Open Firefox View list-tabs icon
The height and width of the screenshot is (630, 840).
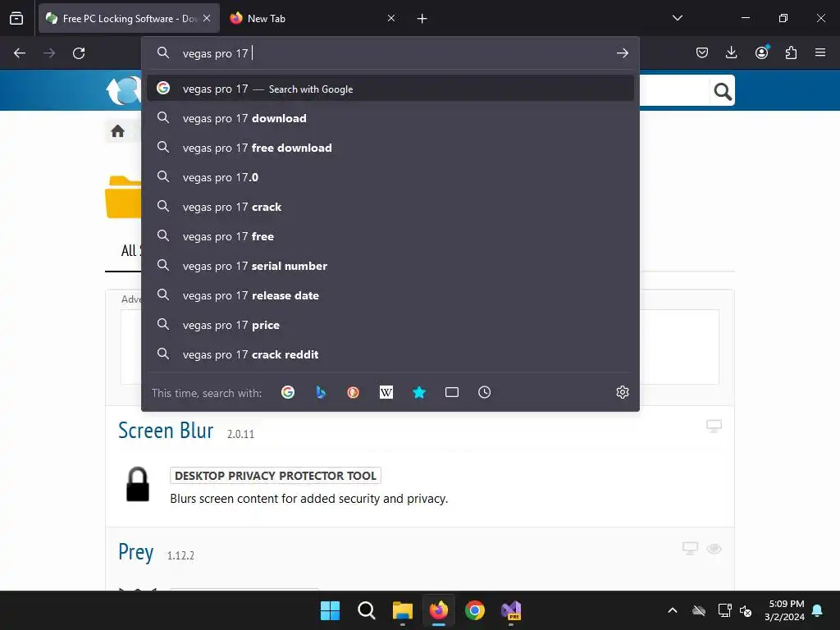point(16,18)
